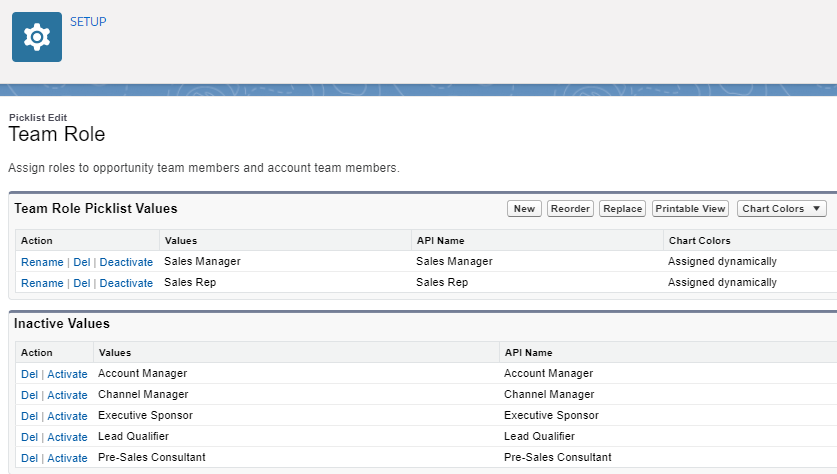Click the Setup gear icon
837x474 pixels.
point(37,37)
